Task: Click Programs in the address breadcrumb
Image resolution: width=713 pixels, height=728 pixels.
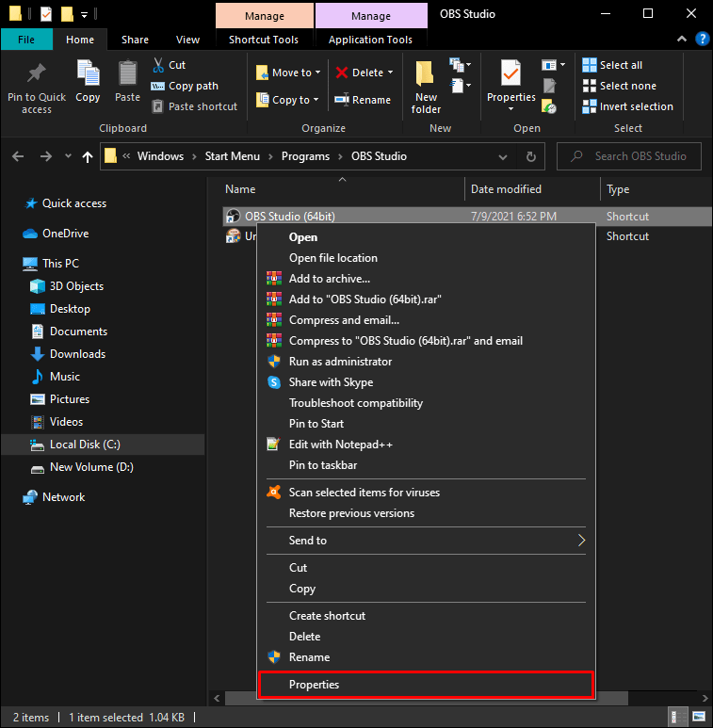Action: coord(305,156)
